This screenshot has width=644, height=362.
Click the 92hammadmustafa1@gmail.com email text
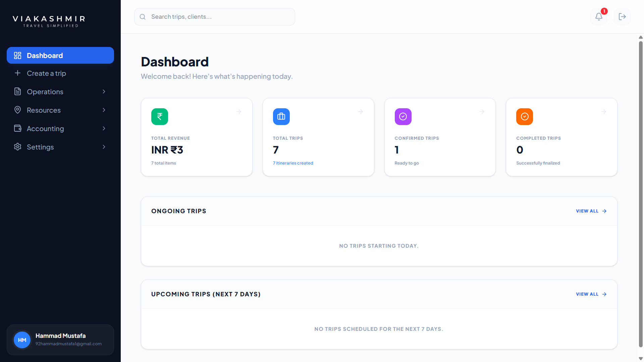(68, 344)
